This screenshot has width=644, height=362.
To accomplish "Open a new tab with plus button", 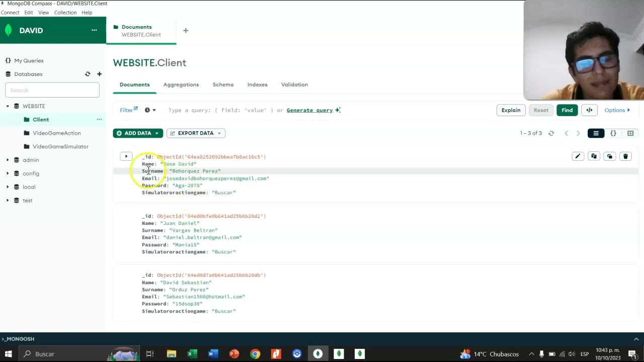I will tap(186, 31).
